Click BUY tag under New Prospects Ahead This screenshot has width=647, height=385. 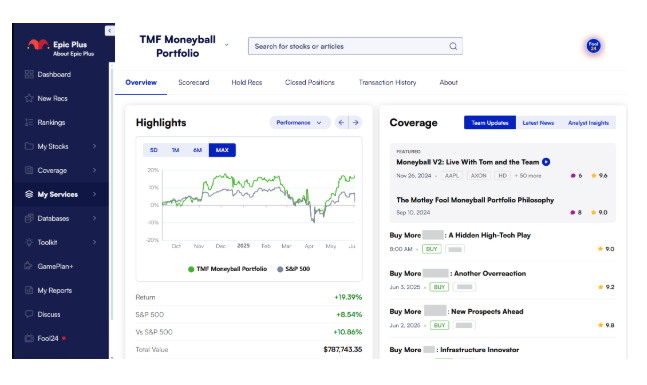click(439, 326)
